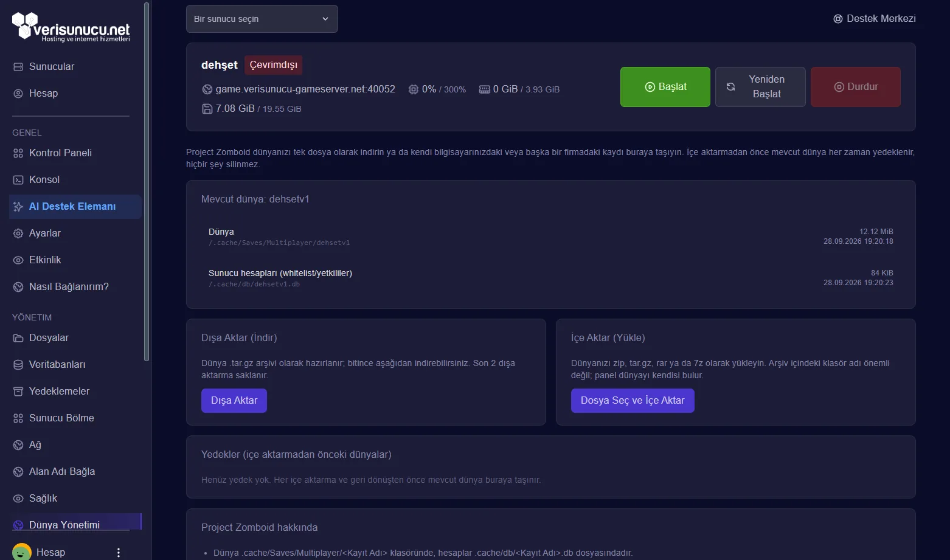Viewport: 950px width, 560px height.
Task: Click the Yeniden Başlat restart button
Action: pyautogui.click(x=760, y=87)
